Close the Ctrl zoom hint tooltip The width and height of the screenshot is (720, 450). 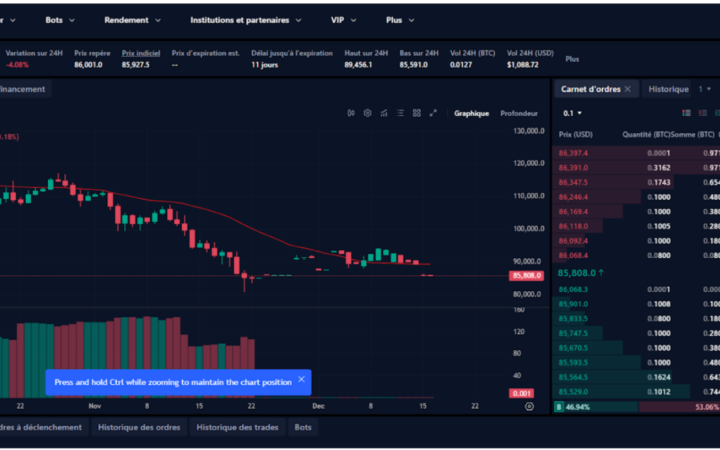(x=301, y=380)
